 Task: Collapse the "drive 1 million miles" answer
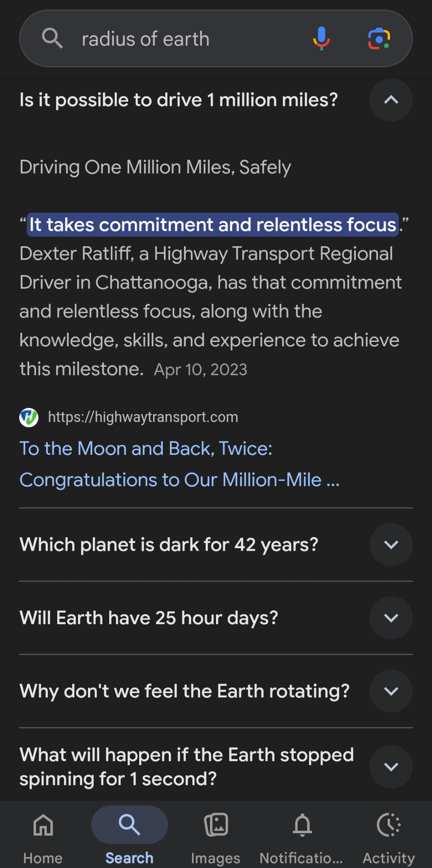(x=391, y=100)
